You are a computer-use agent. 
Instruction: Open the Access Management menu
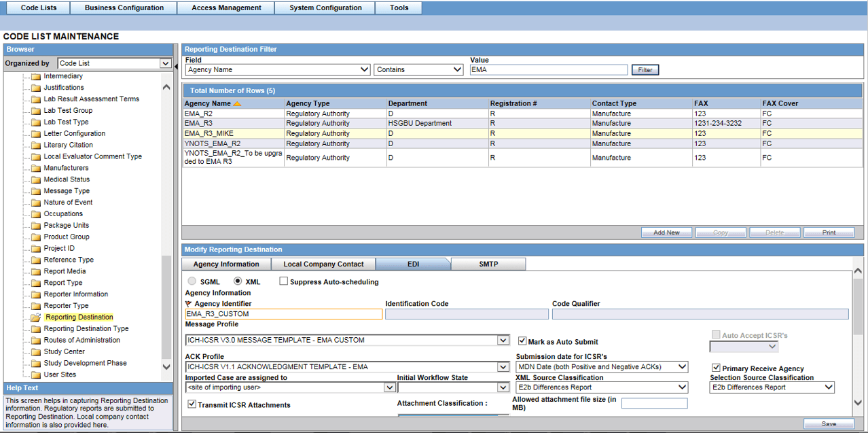tap(226, 8)
